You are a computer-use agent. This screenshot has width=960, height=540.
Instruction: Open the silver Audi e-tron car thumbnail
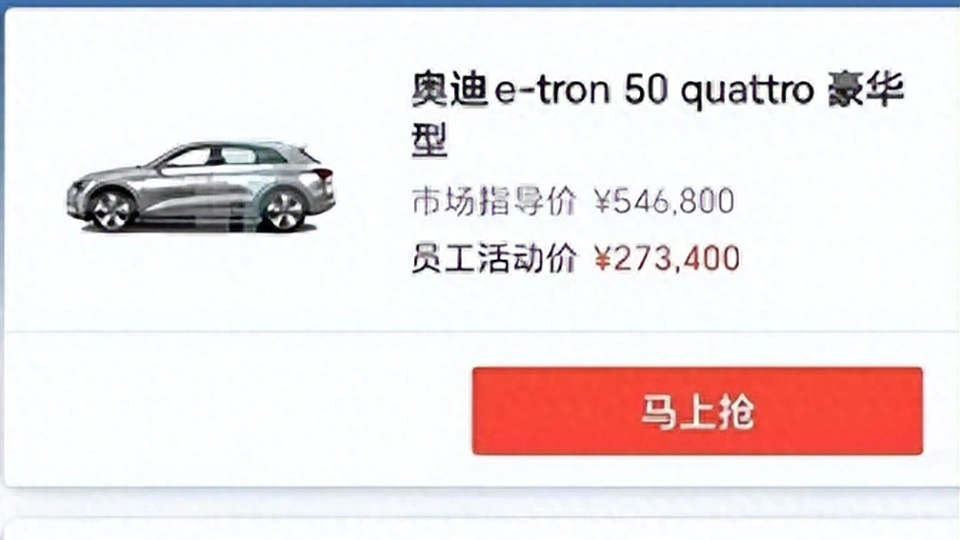tap(201, 187)
